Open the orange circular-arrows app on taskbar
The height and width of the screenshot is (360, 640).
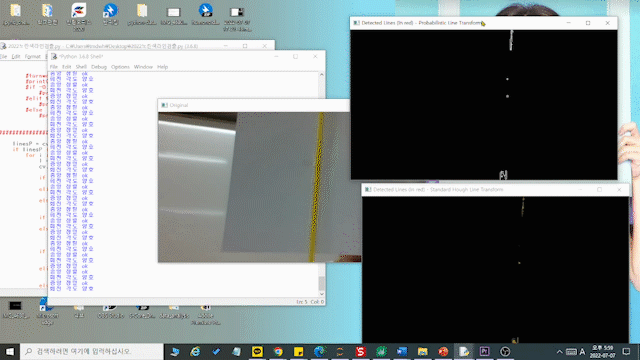(340, 351)
